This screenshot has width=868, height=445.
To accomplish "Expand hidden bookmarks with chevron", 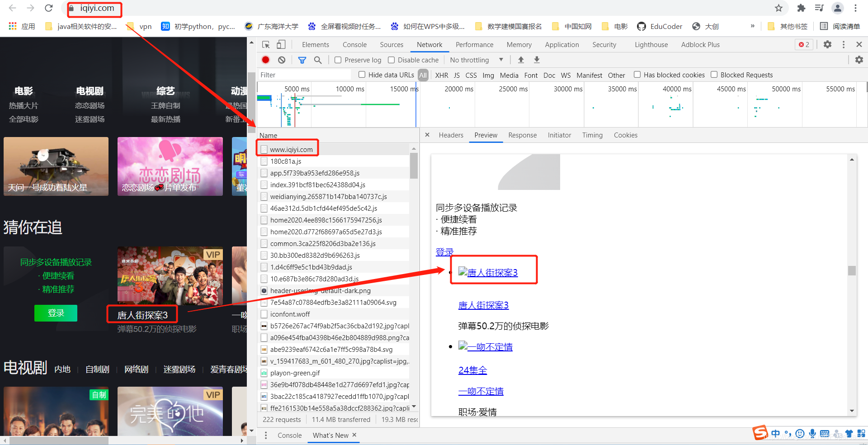I will [752, 26].
